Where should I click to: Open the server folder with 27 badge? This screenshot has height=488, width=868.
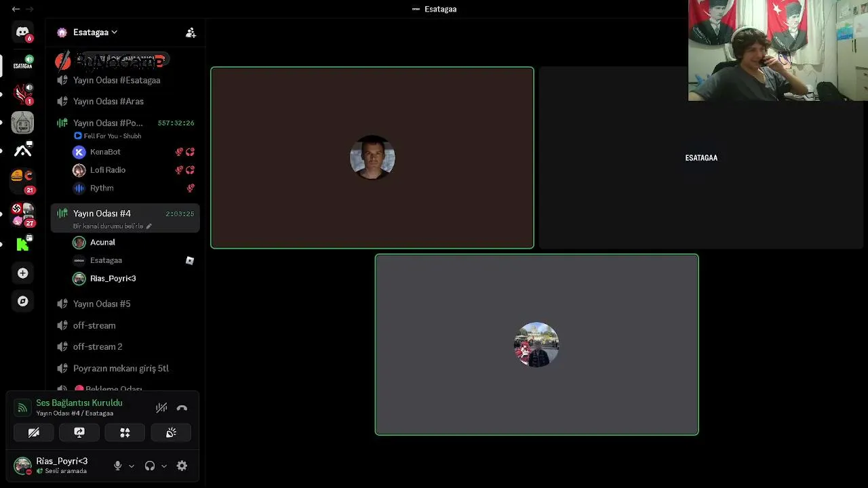point(22,213)
